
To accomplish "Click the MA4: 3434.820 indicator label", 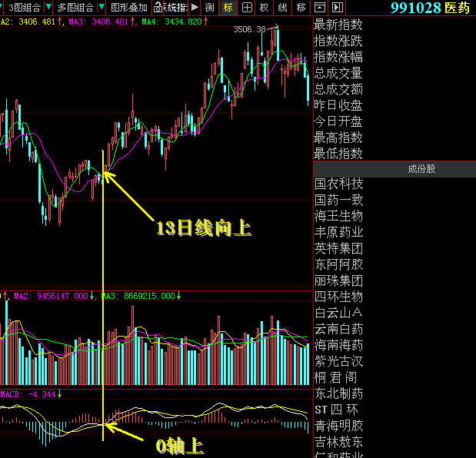I will [x=175, y=22].
